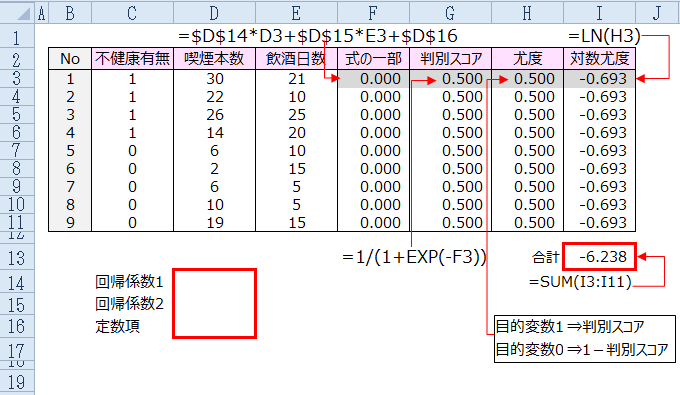
Task: Select column G header
Action: point(450,12)
